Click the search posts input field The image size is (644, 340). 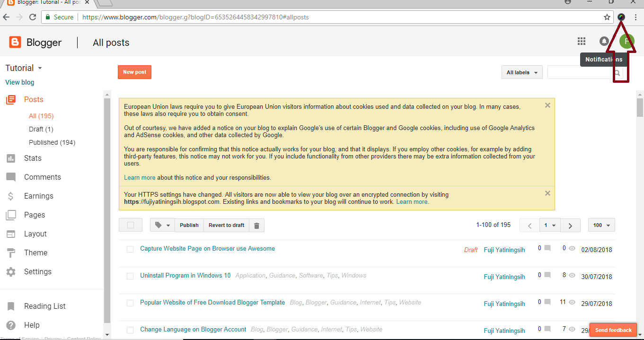click(580, 72)
